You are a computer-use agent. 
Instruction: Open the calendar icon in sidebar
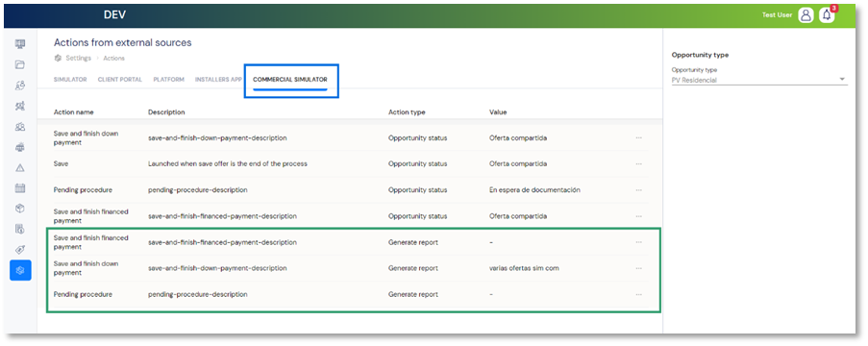point(20,188)
